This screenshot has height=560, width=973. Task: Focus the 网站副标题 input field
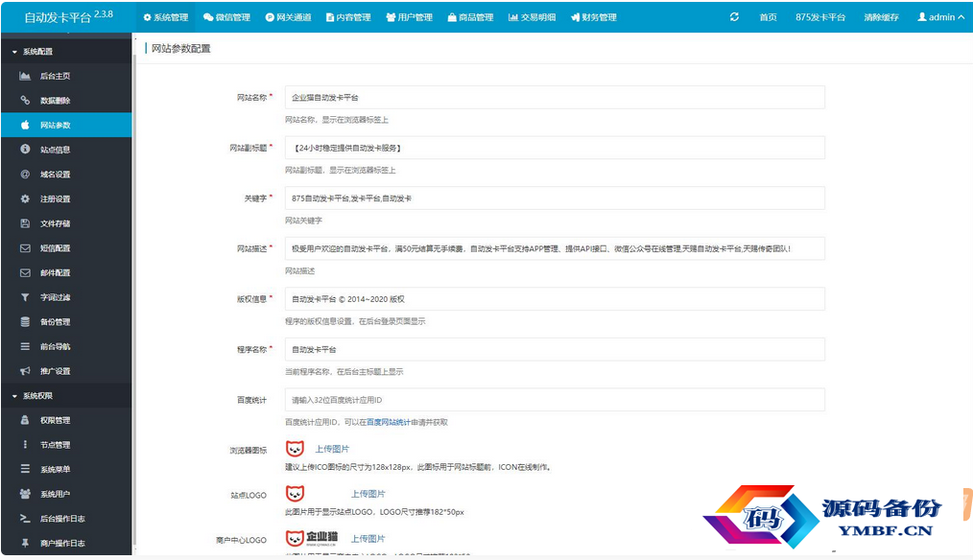click(555, 148)
